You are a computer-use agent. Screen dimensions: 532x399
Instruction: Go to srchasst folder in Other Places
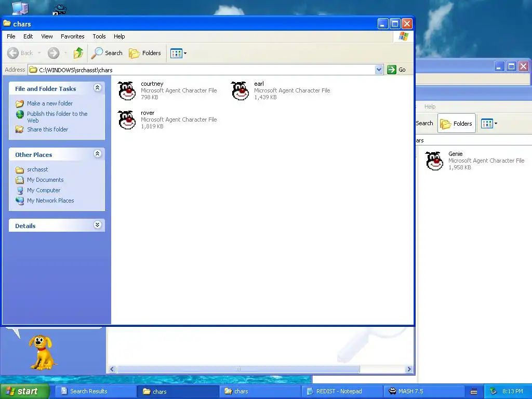(x=37, y=169)
